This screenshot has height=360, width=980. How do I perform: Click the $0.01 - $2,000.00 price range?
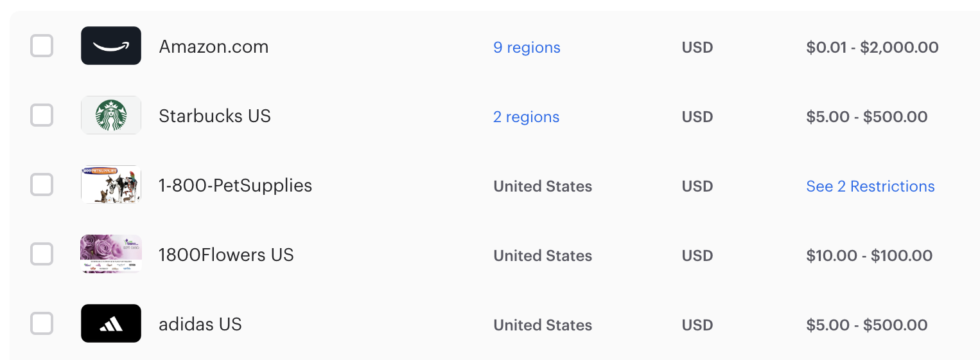(872, 48)
